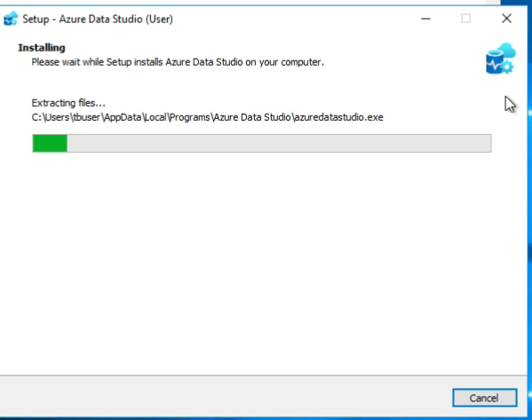Click the 'Setup - Azure Data Studio (User)' title
532x420 pixels.
(x=98, y=20)
